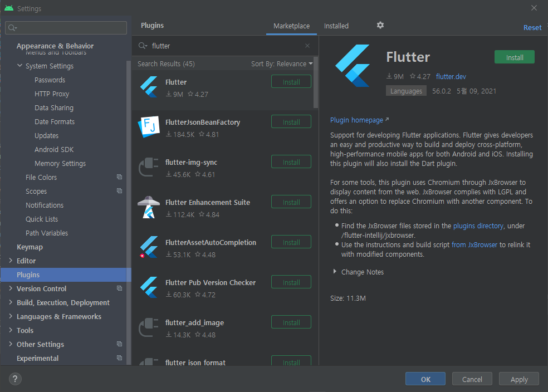The image size is (548, 392).
Task: Select Experimental in settings tree
Action: click(37, 359)
